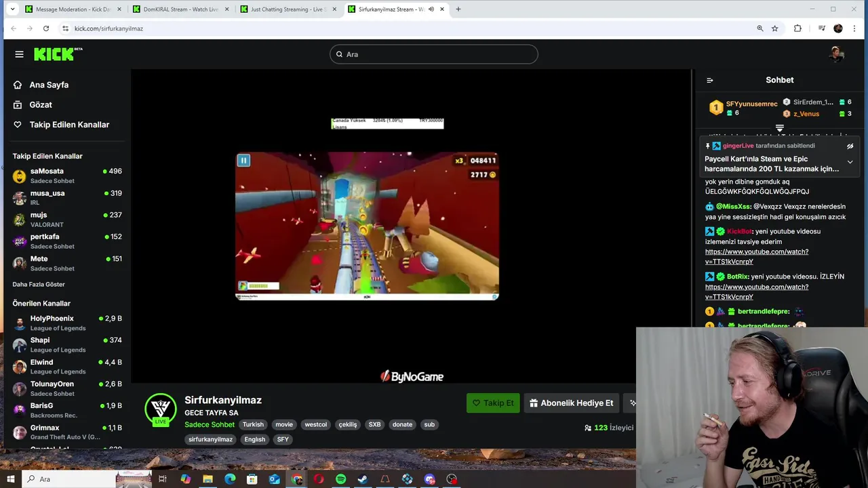Click Abonelik Hediye Et button
This screenshot has width=868, height=488.
click(571, 403)
